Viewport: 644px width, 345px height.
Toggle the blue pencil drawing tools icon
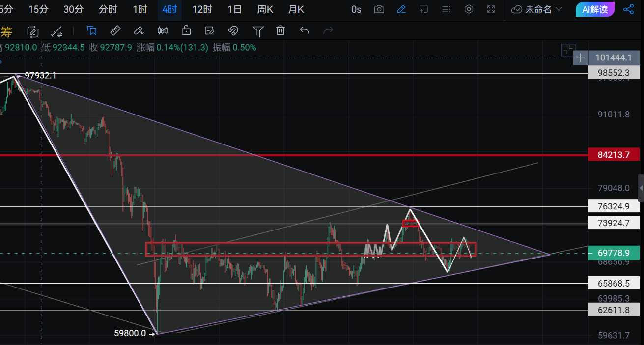pos(401,9)
